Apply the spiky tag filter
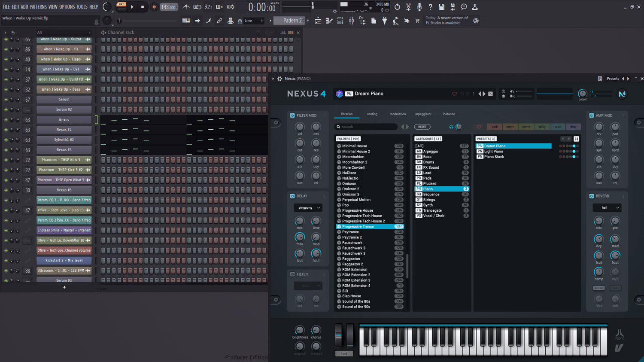 coord(542,127)
